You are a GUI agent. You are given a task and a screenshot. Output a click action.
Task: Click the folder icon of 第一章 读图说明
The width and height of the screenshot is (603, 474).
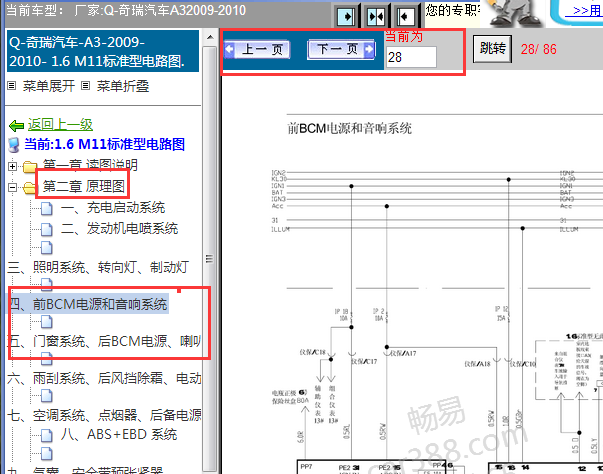30,167
